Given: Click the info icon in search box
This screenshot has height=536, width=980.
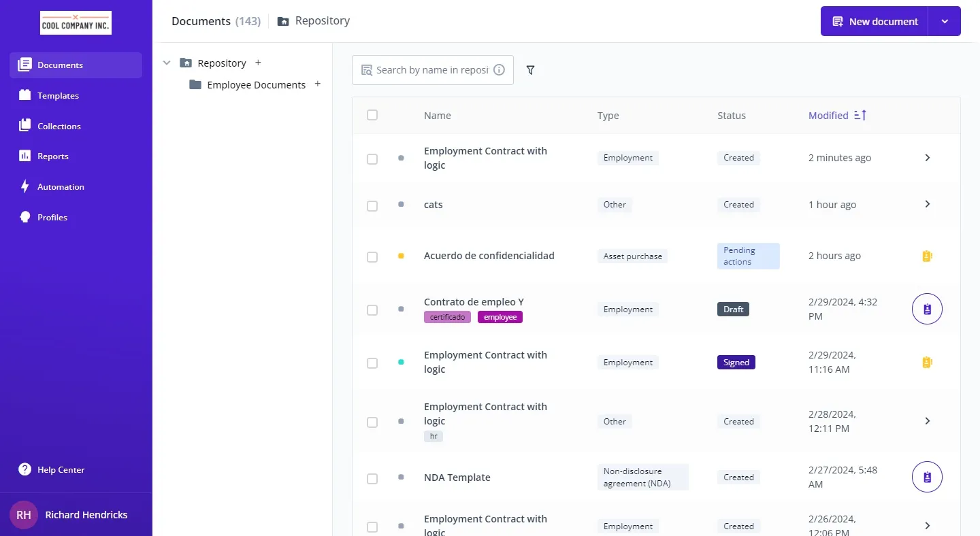Looking at the screenshot, I should tap(499, 70).
